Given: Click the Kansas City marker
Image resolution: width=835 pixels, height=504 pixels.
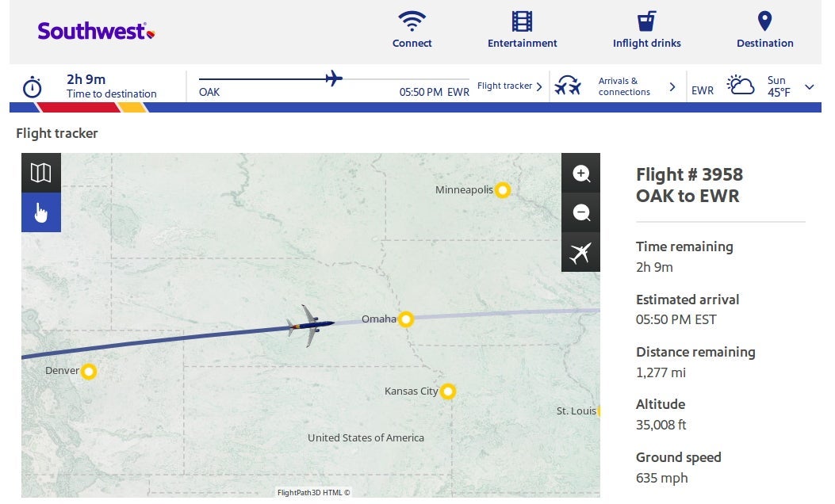Looking at the screenshot, I should coord(448,391).
